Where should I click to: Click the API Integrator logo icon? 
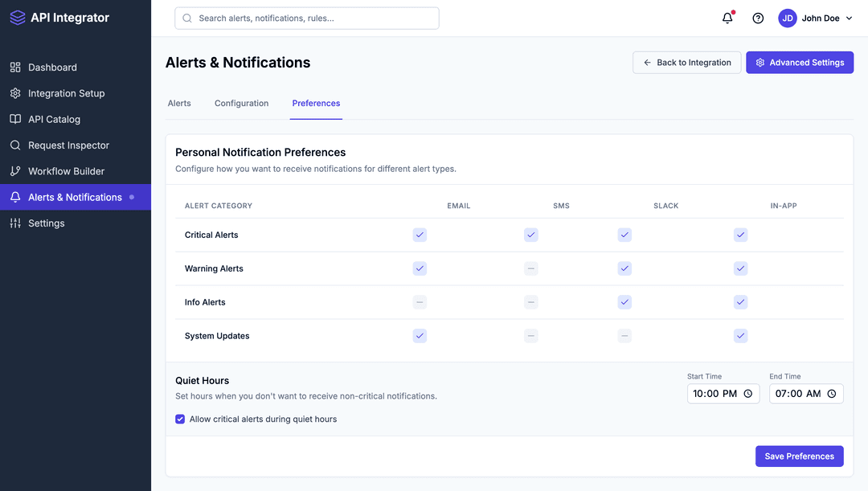[18, 17]
